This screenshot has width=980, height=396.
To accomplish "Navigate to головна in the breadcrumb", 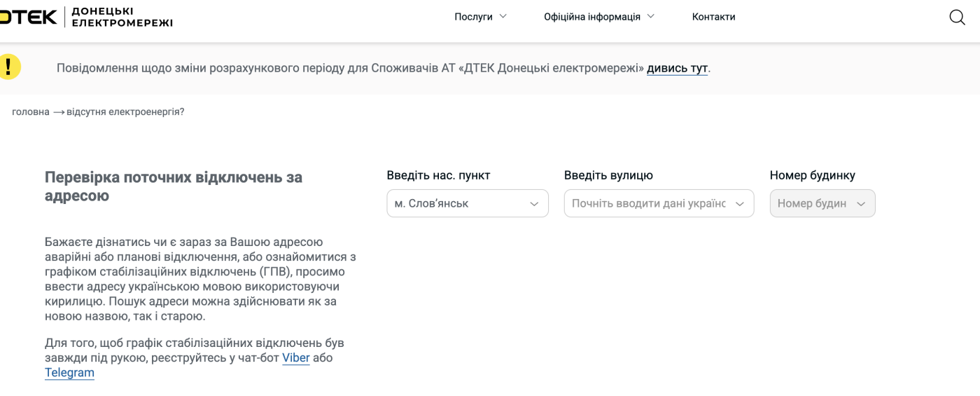I will pyautogui.click(x=31, y=111).
